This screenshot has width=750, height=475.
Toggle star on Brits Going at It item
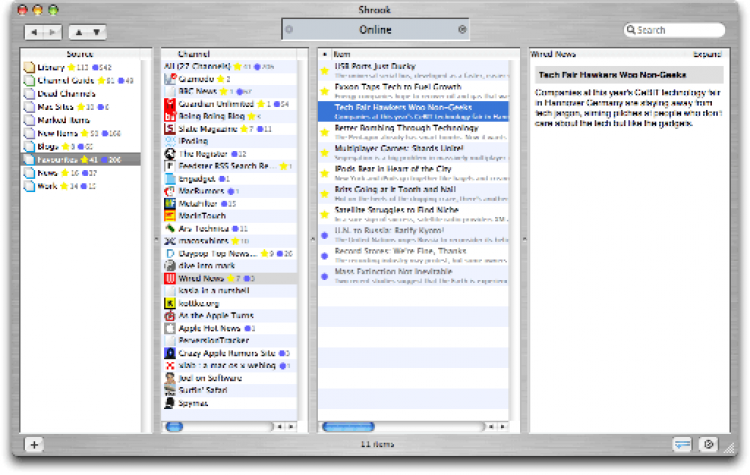[325, 194]
